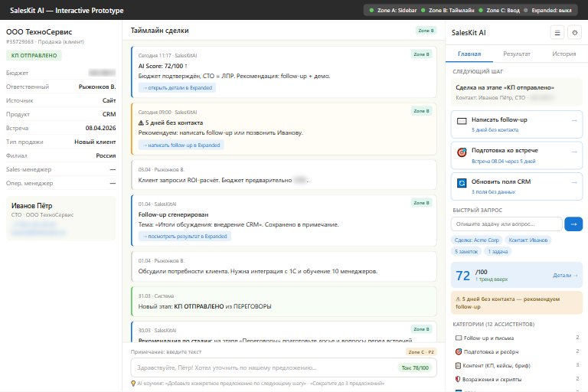Click target icon on Подготовка ко встрече card
This screenshot has width=588, height=392.
(462, 152)
